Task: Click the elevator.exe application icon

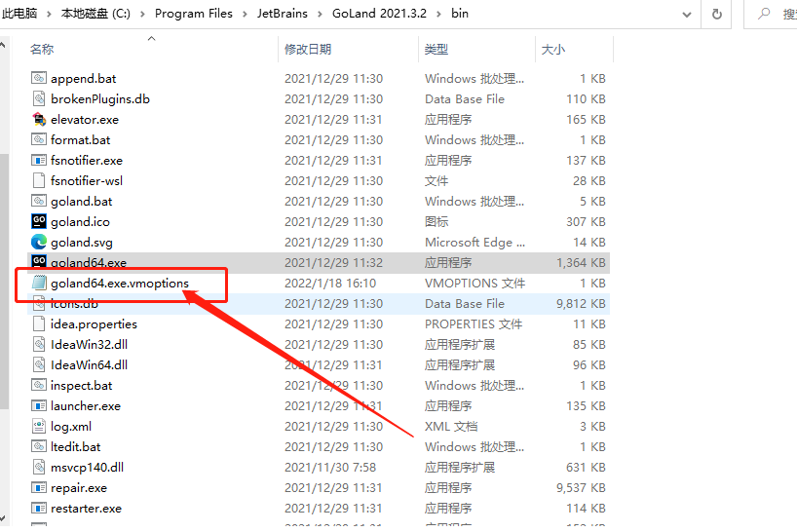Action: pos(39,119)
